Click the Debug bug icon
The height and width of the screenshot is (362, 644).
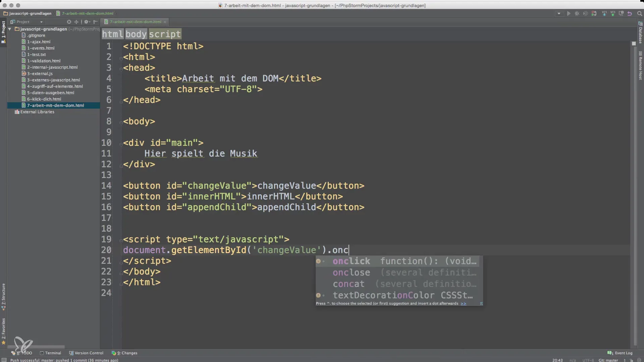[x=577, y=14]
